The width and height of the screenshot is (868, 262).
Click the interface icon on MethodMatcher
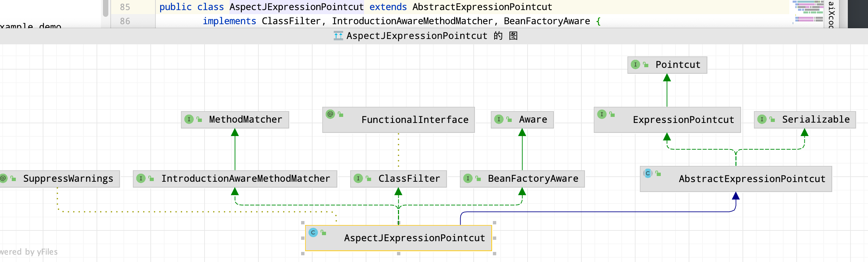[x=189, y=119]
